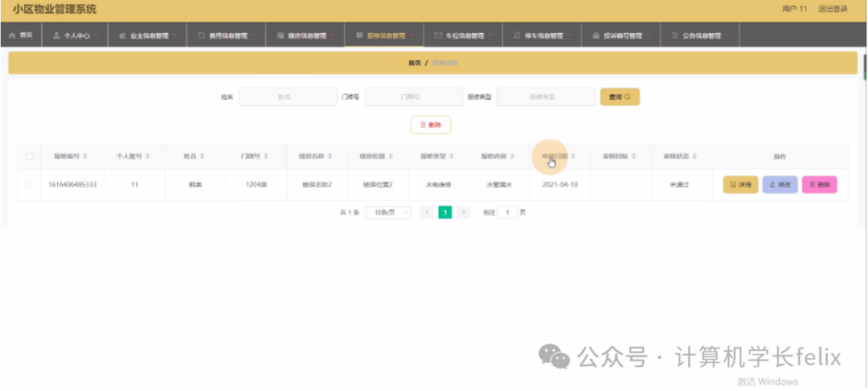868x391 pixels.
Task: Expand the 个人中心 menu chevron
Action: tap(96, 35)
